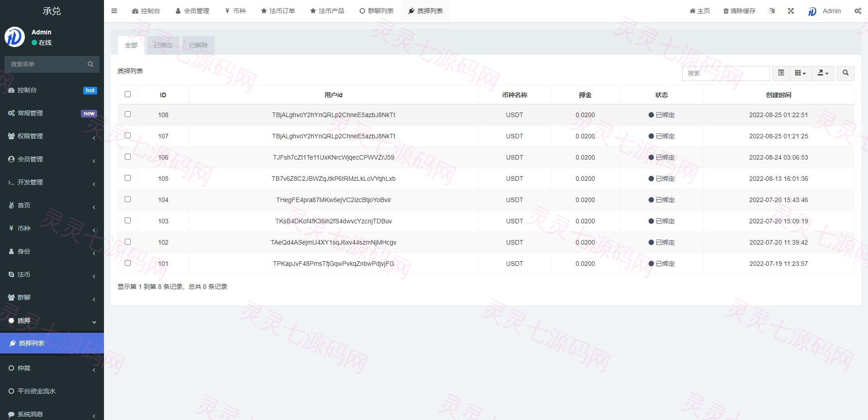868x420 pixels.
Task: Click the group icon beside 权限管理
Action: tap(11, 136)
